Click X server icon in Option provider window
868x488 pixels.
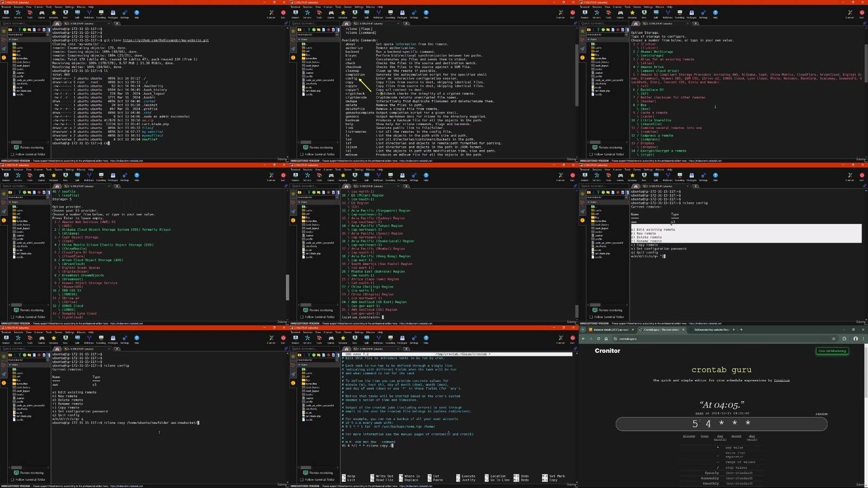(271, 176)
